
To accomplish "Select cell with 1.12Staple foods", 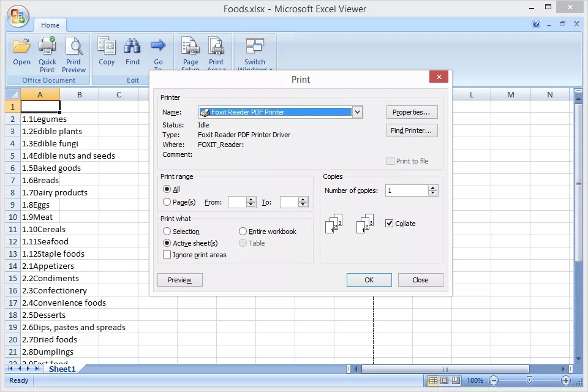I will (40, 254).
